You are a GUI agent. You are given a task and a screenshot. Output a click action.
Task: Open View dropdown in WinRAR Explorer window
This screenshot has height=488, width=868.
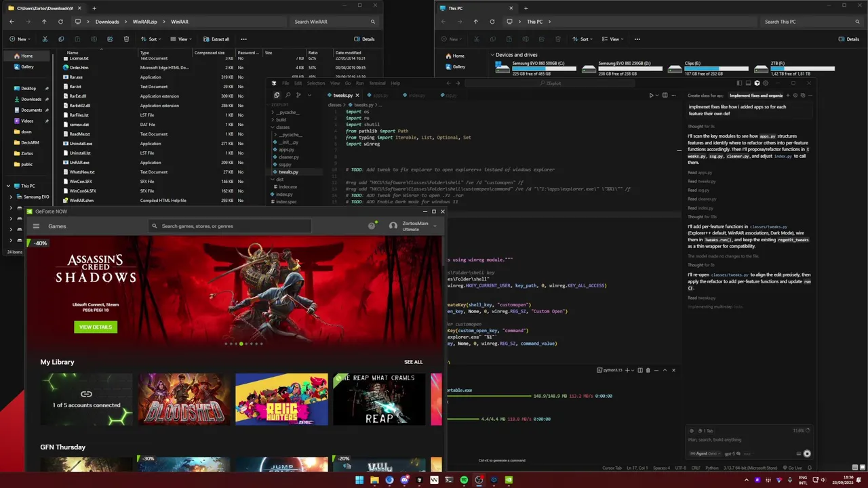coord(181,39)
